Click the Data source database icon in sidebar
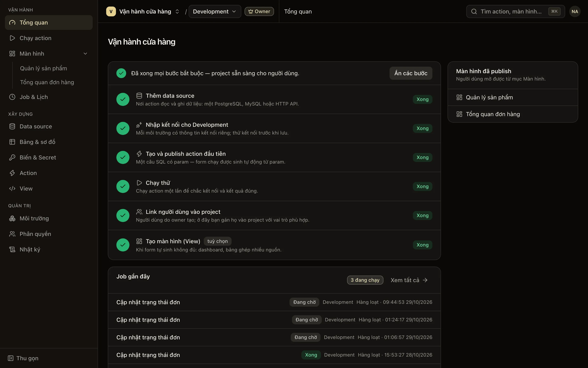 point(12,127)
